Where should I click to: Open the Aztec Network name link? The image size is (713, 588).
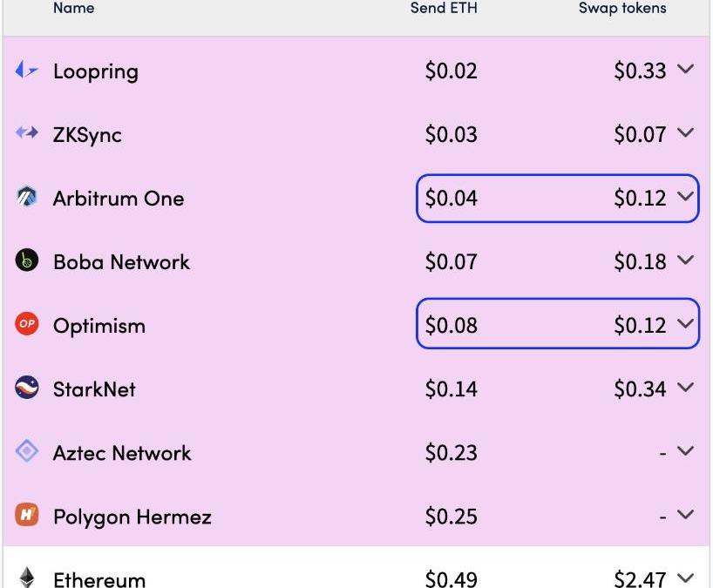[x=122, y=453]
